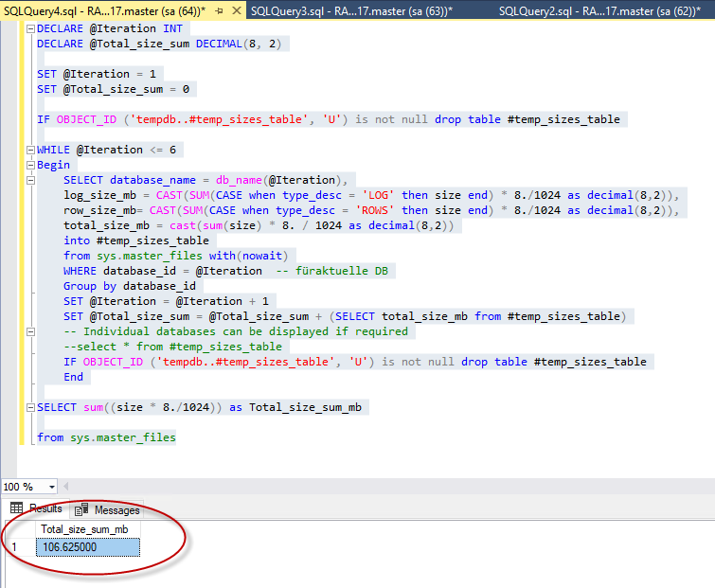The image size is (715, 588).
Task: Click the 'total_size_mb = cast' line
Action: (x=259, y=225)
